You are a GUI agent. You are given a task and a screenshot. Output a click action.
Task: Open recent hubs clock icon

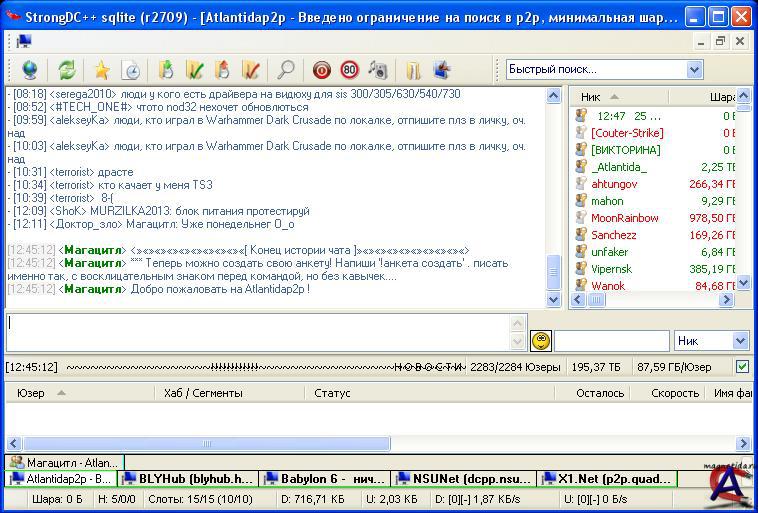(131, 70)
